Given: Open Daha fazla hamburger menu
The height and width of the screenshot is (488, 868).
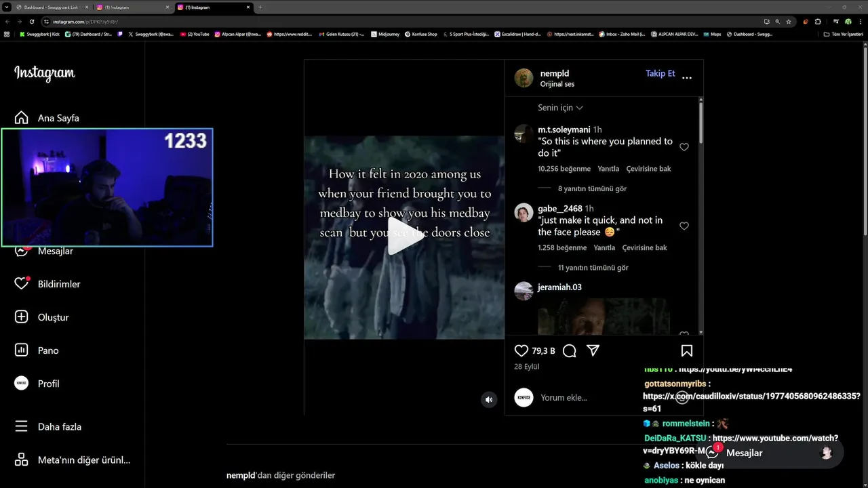Looking at the screenshot, I should point(22,426).
